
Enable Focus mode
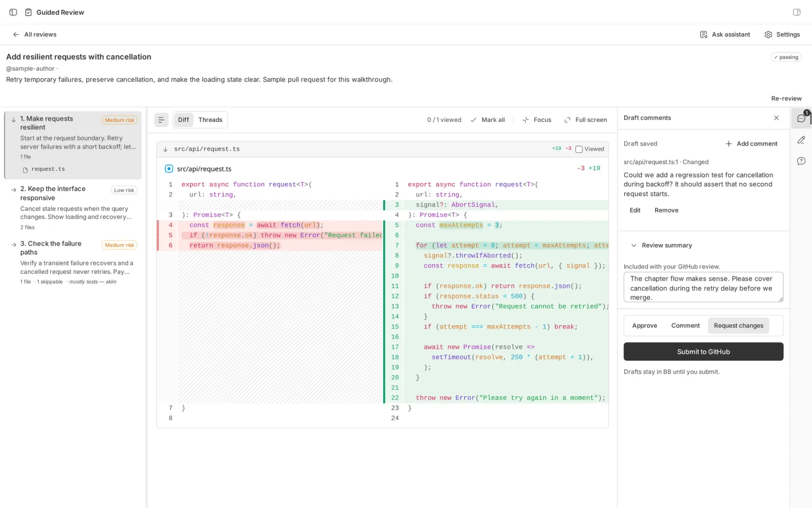537,120
